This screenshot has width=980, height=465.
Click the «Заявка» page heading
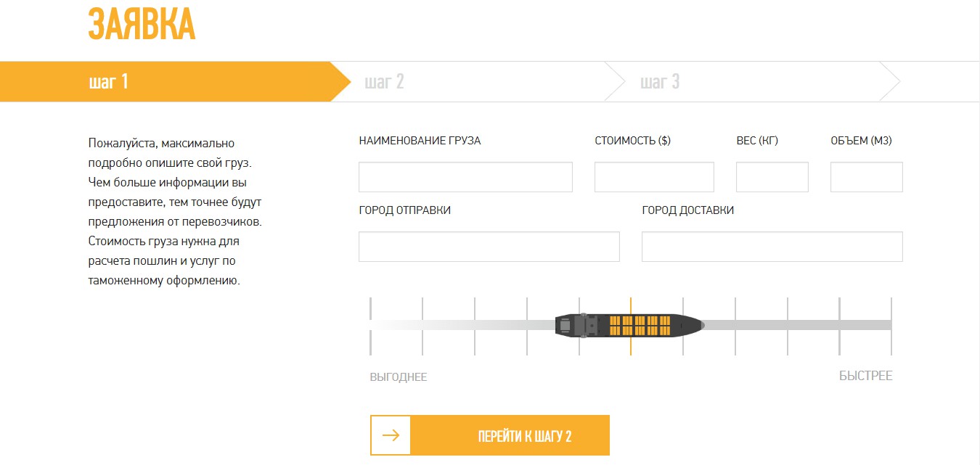coord(142,25)
